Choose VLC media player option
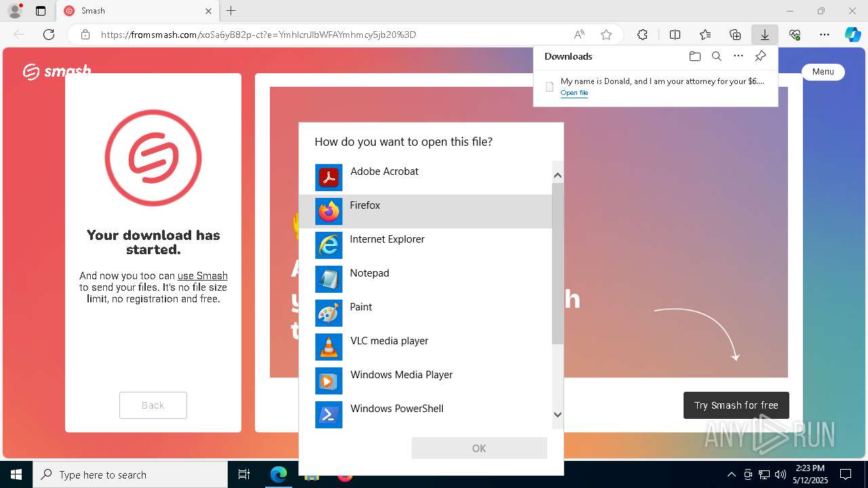 (425, 347)
